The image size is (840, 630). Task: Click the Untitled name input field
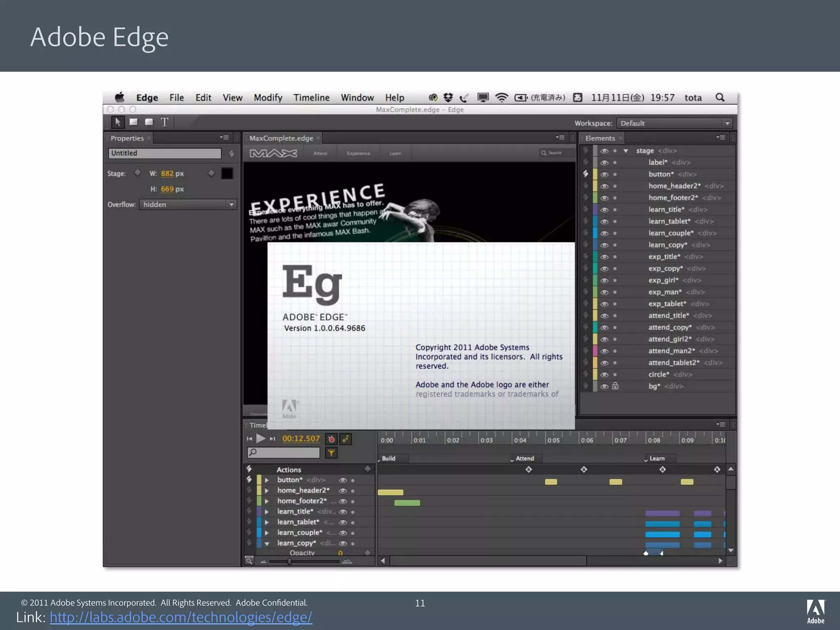pyautogui.click(x=164, y=153)
